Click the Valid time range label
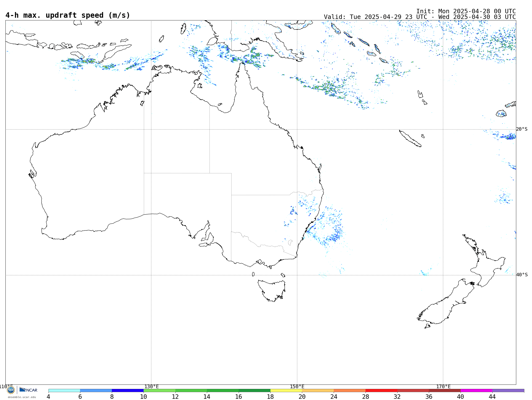The width and height of the screenshot is (532, 400). 420,17
